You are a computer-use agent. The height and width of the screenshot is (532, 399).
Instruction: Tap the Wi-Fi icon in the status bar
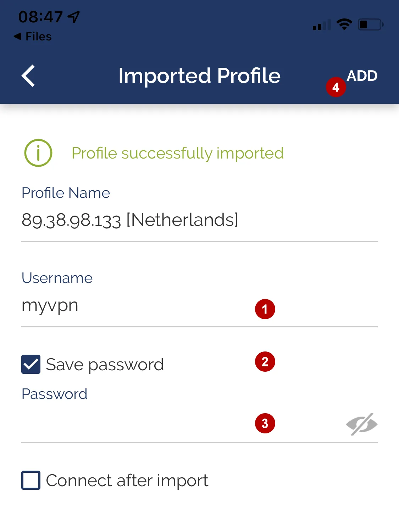click(343, 24)
